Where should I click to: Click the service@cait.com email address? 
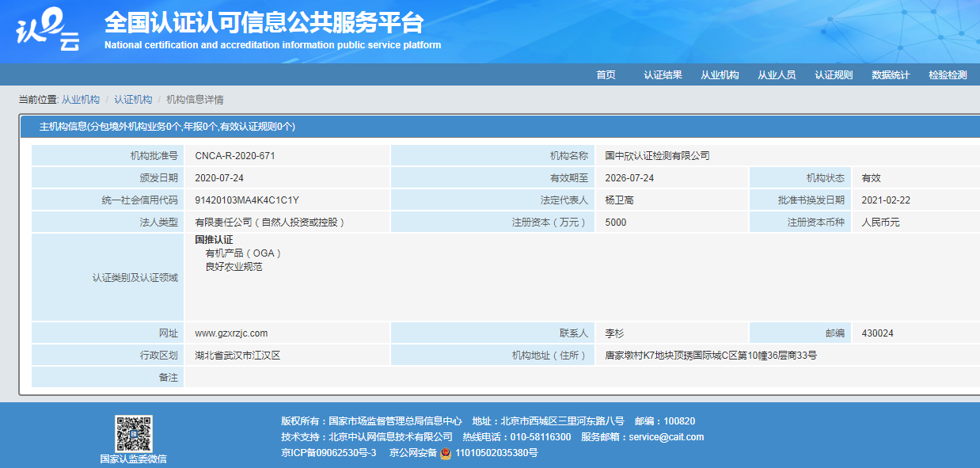click(x=666, y=437)
